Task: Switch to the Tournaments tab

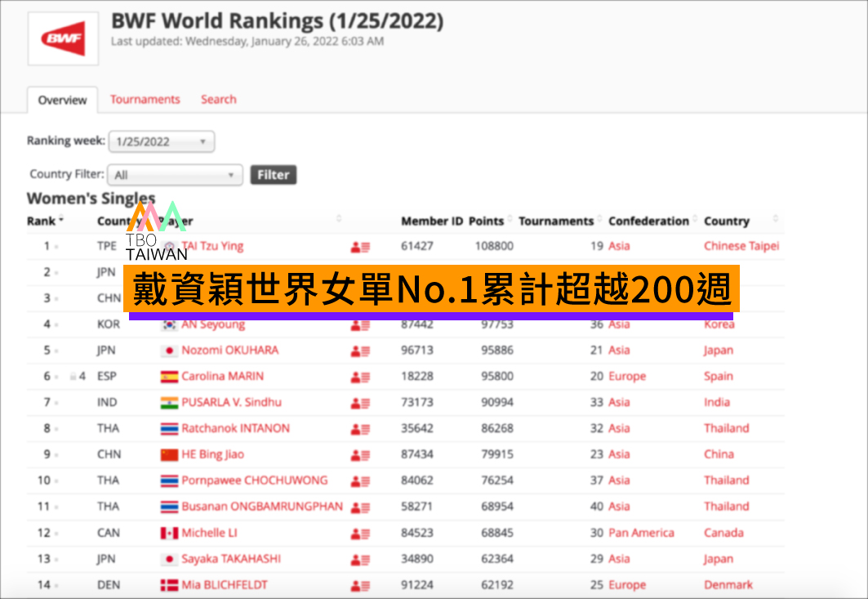Action: click(x=145, y=100)
